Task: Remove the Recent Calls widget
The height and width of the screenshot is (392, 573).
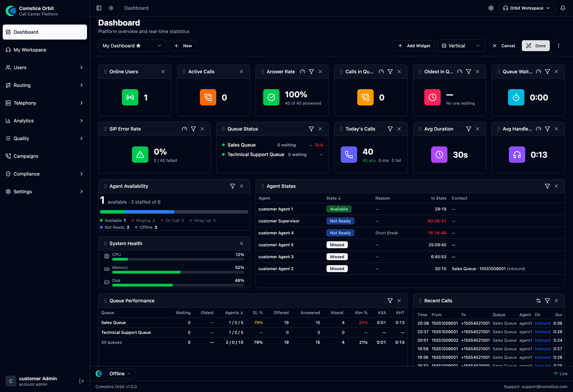Action: click(x=556, y=301)
